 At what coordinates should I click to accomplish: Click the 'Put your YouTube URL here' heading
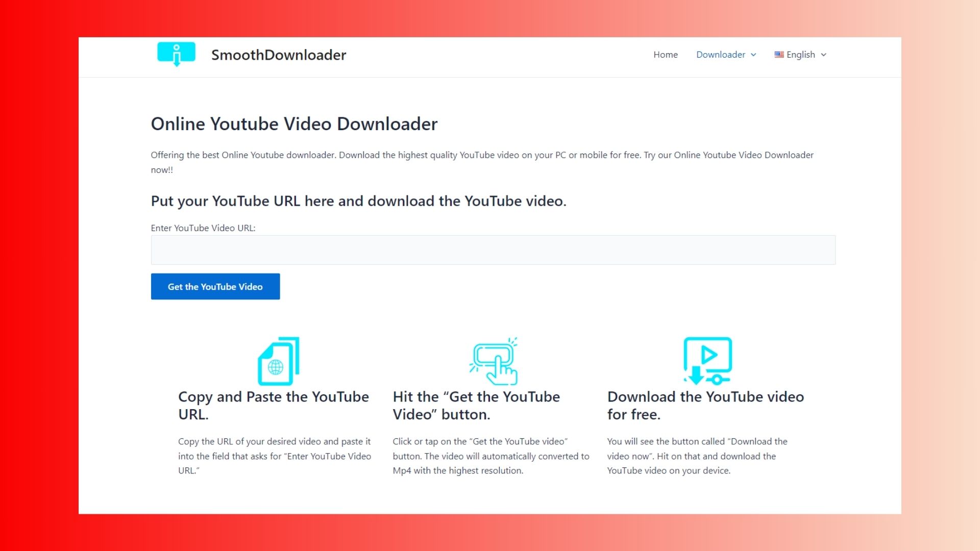pos(359,201)
